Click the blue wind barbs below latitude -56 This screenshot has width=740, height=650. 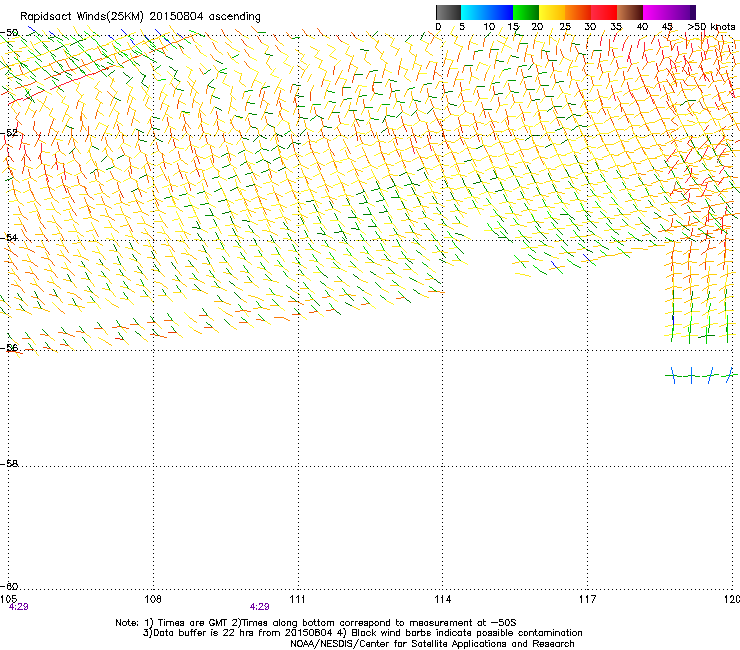coord(701,375)
